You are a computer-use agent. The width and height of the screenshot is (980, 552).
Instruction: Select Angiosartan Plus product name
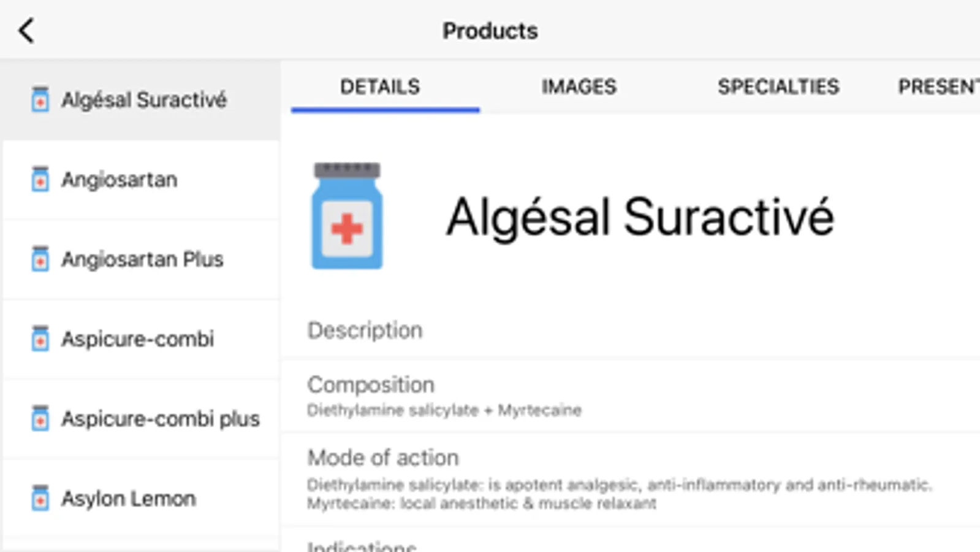tap(142, 259)
